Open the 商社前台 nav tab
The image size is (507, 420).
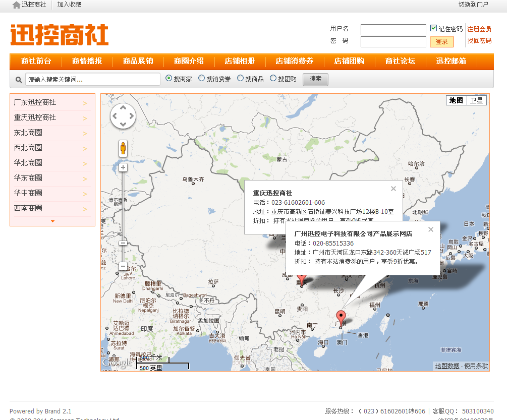[36, 62]
